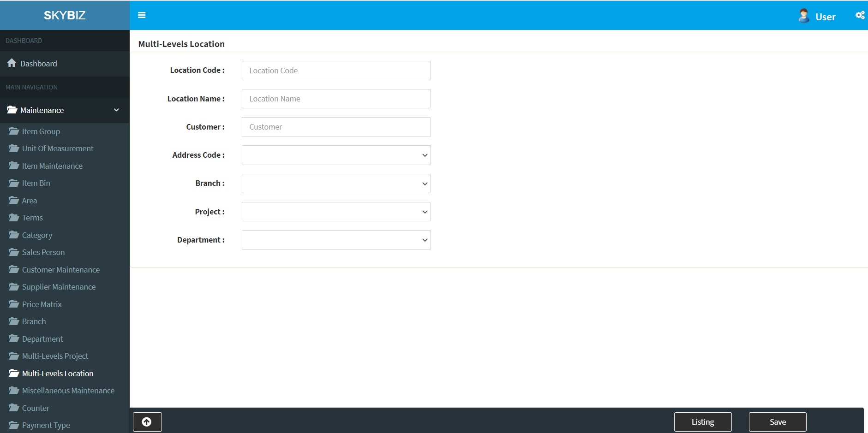Click the folder icon beside Item Group

[14, 131]
